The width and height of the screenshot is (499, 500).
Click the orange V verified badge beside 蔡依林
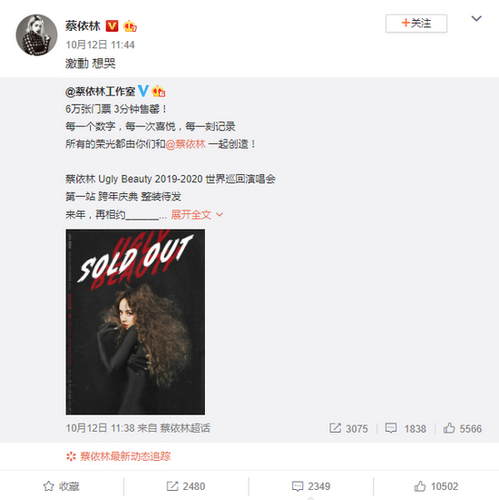(112, 26)
